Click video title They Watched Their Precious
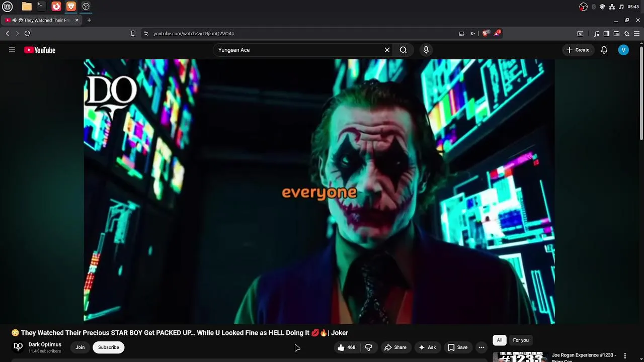The image size is (644, 362). point(180,333)
